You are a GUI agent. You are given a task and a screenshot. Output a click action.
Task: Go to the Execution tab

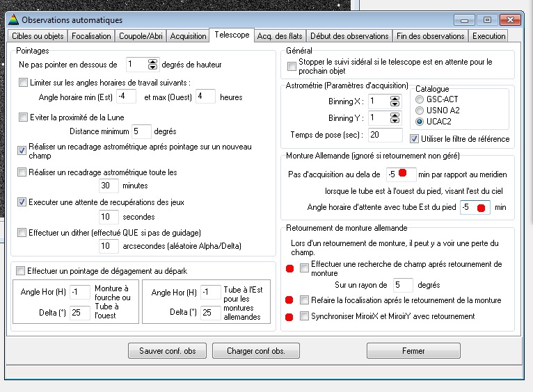[x=488, y=36]
